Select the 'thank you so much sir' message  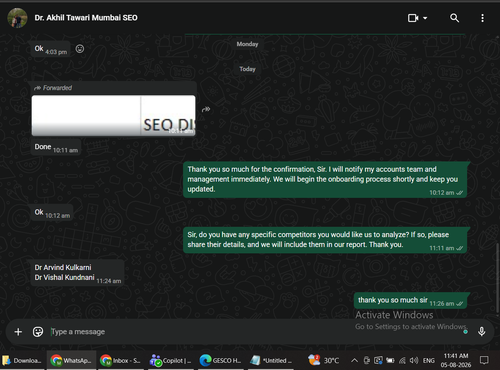click(411, 301)
